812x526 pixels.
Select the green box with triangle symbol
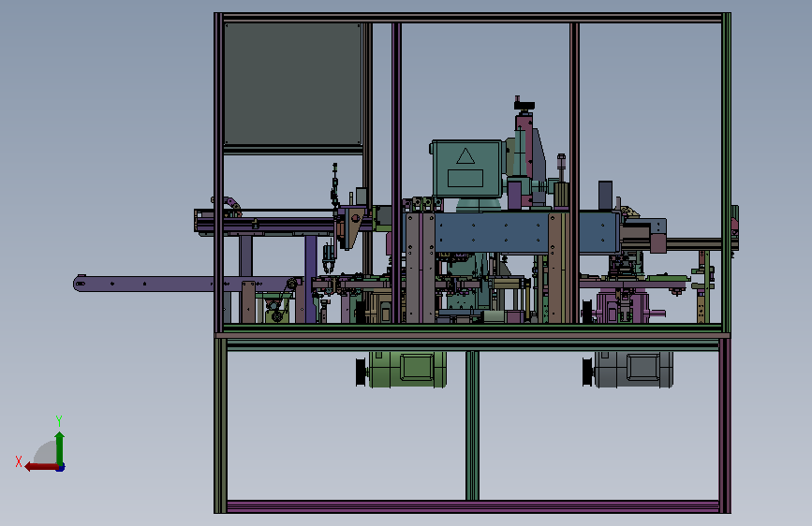(x=466, y=168)
